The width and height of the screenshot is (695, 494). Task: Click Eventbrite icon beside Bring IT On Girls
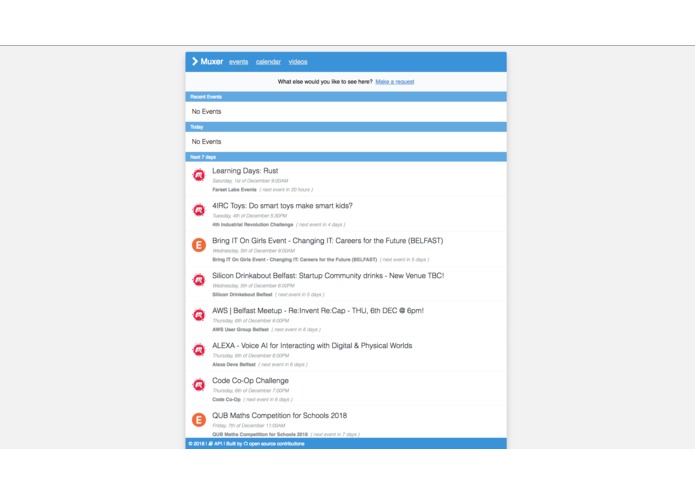(199, 245)
